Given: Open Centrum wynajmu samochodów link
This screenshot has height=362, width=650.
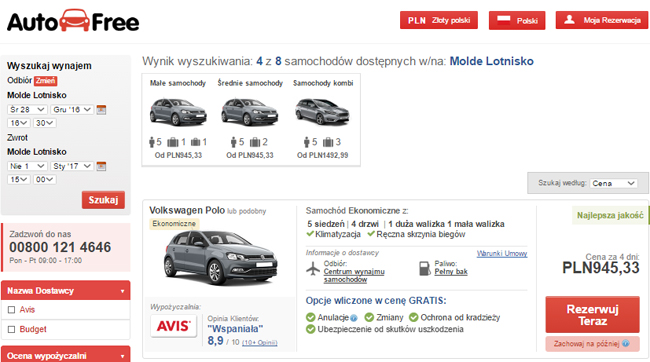Looking at the screenshot, I should coord(354,275).
